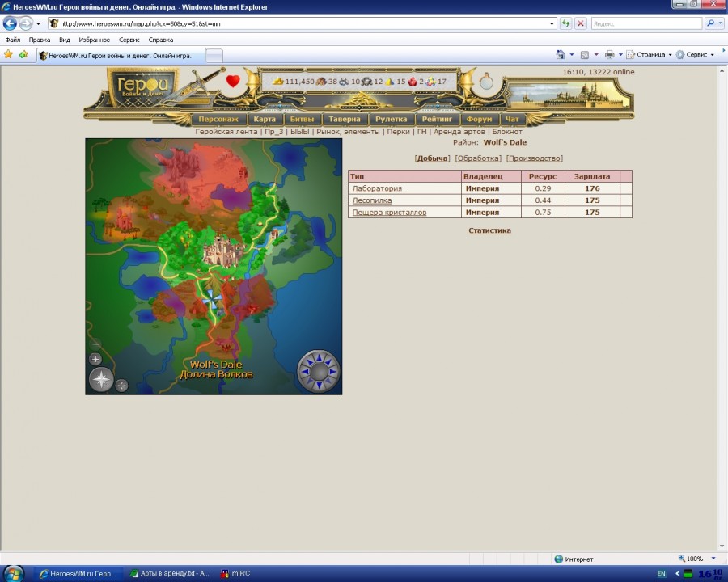The height and width of the screenshot is (582, 728).
Task: Click the Wolf's Dale district link
Action: click(505, 142)
